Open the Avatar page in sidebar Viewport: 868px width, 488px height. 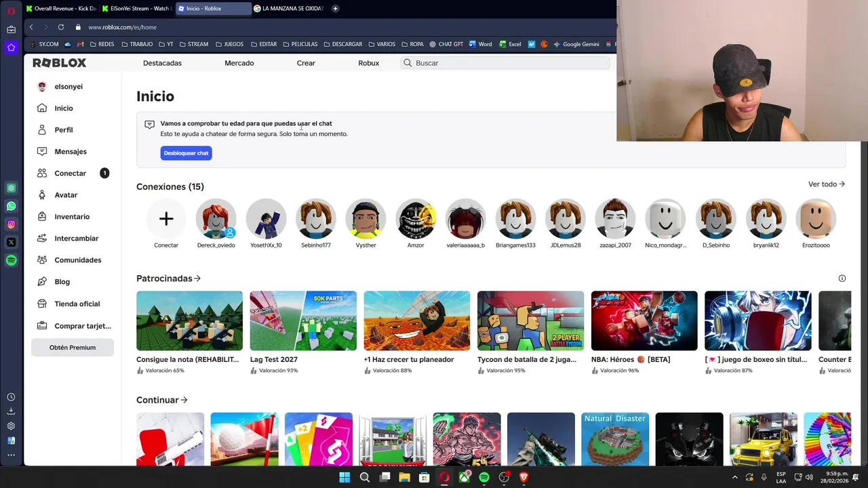[x=66, y=195]
